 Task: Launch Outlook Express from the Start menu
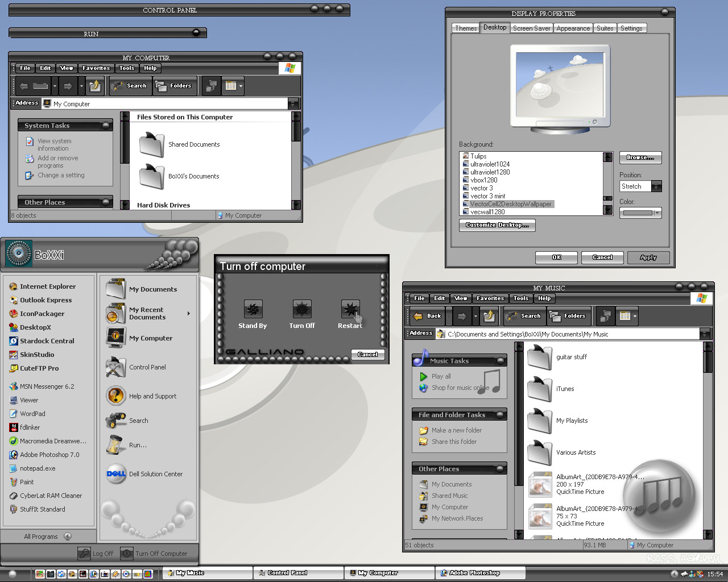point(40,300)
